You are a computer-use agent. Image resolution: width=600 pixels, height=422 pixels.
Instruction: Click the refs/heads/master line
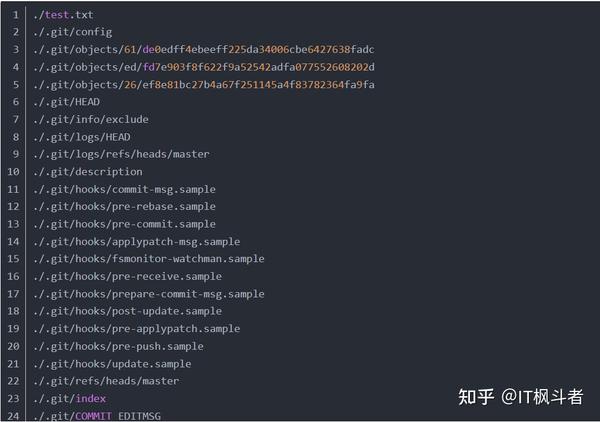(x=106, y=381)
